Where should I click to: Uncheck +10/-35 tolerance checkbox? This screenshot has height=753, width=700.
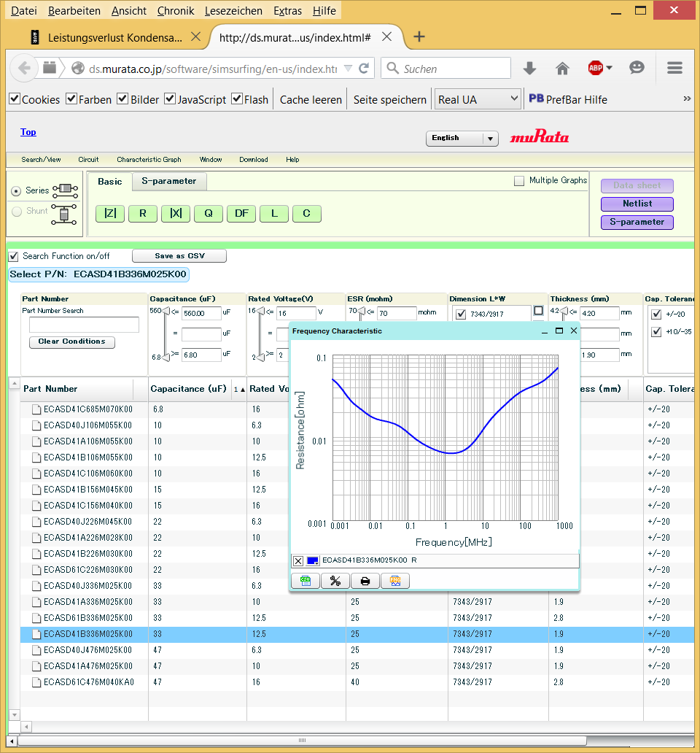[656, 332]
